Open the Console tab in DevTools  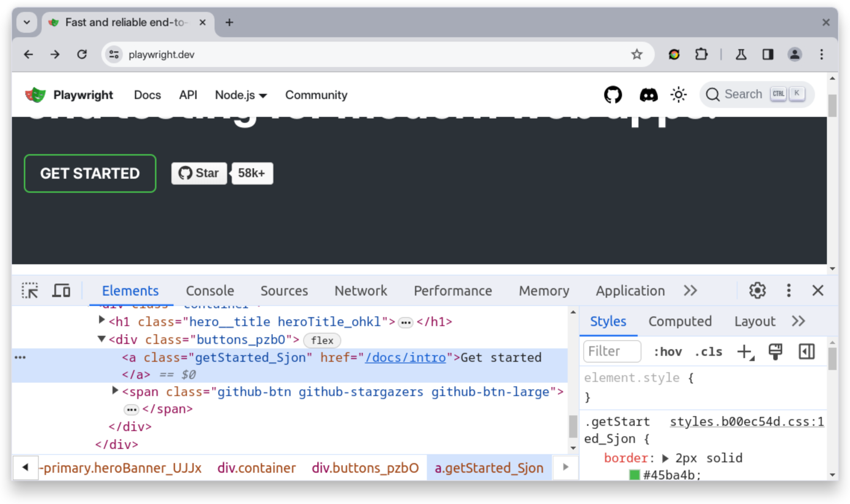[210, 290]
